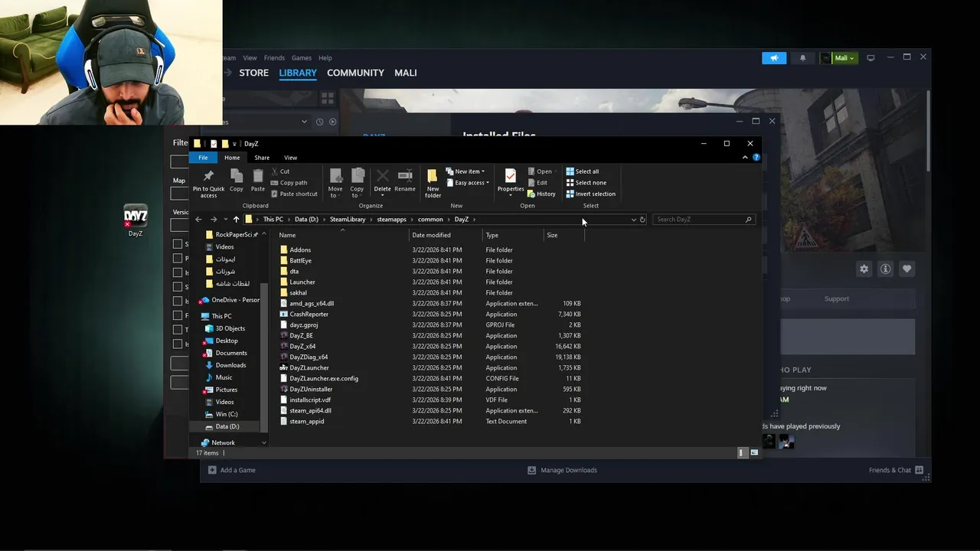Open Friends & Chat in Steam

(896, 470)
